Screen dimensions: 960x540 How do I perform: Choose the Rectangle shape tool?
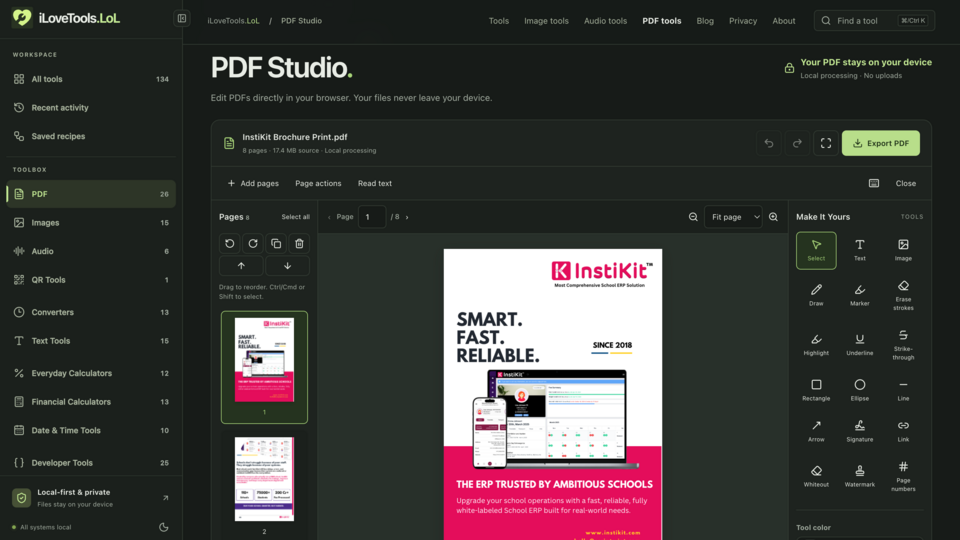(x=816, y=390)
